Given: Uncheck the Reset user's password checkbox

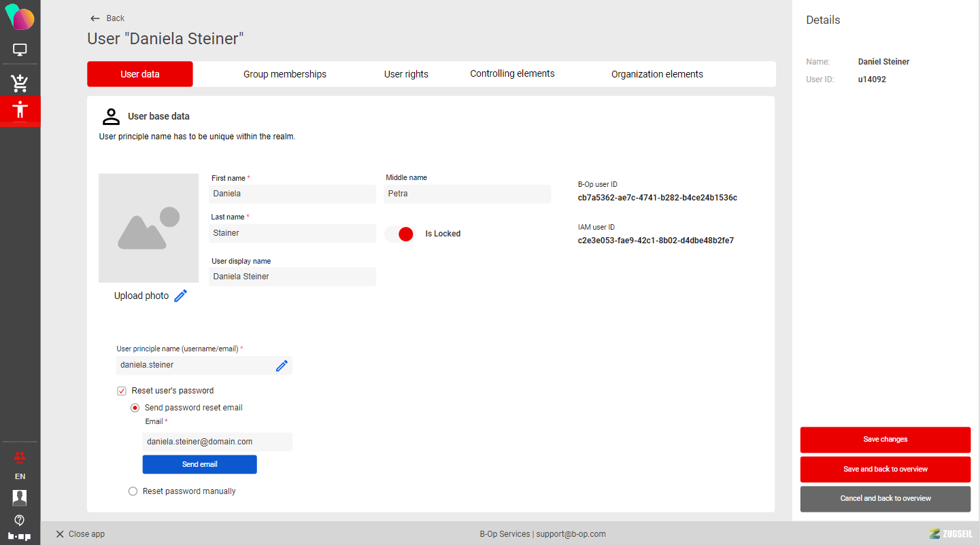Looking at the screenshot, I should (x=122, y=391).
